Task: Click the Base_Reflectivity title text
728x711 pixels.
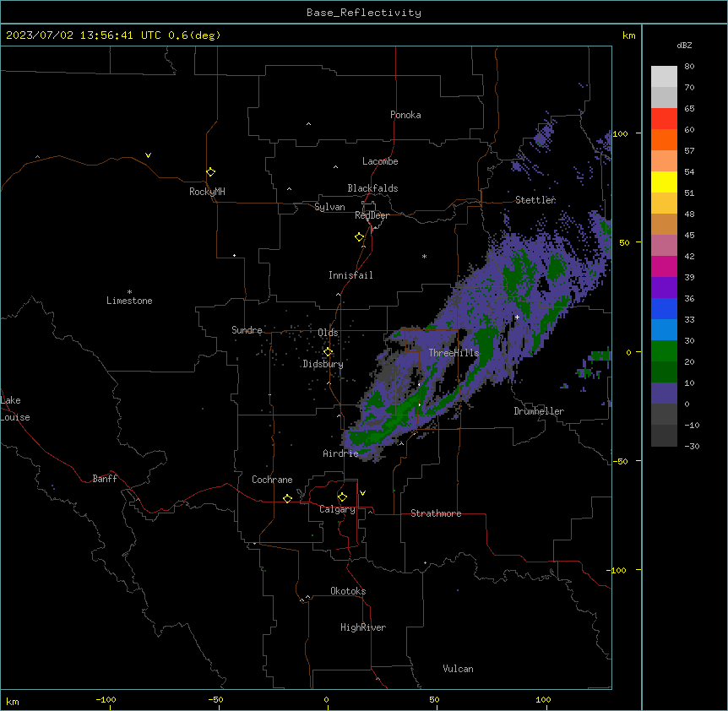Action: click(364, 13)
